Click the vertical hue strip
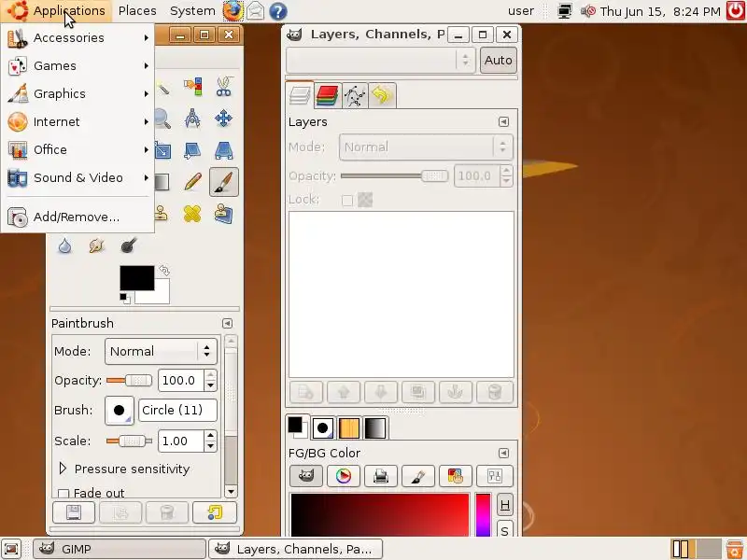Screen dimensions: 747x560 click(x=483, y=515)
